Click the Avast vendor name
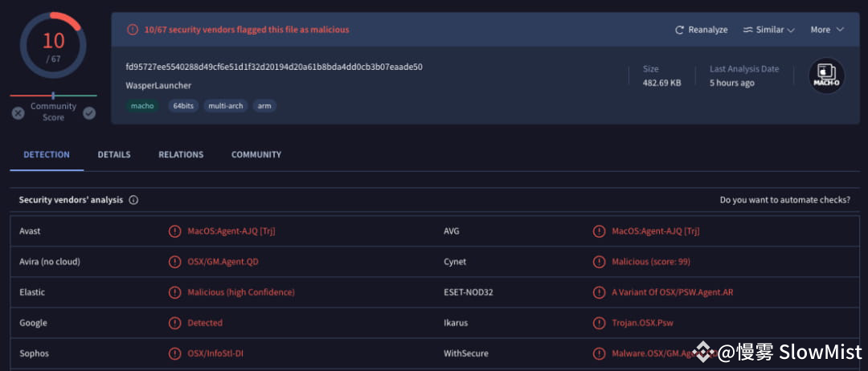Screen dimensions: 868x371 click(30, 231)
